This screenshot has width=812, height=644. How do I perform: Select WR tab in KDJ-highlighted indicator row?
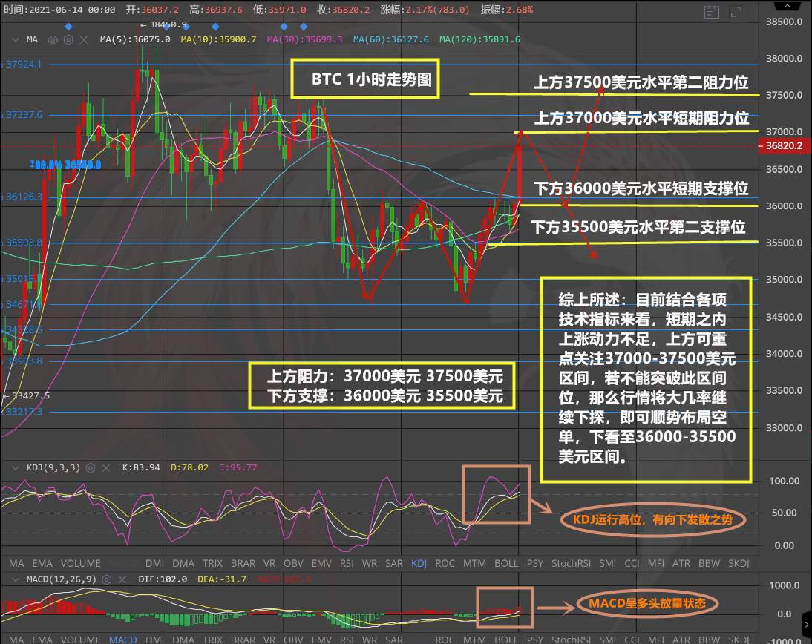[370, 563]
